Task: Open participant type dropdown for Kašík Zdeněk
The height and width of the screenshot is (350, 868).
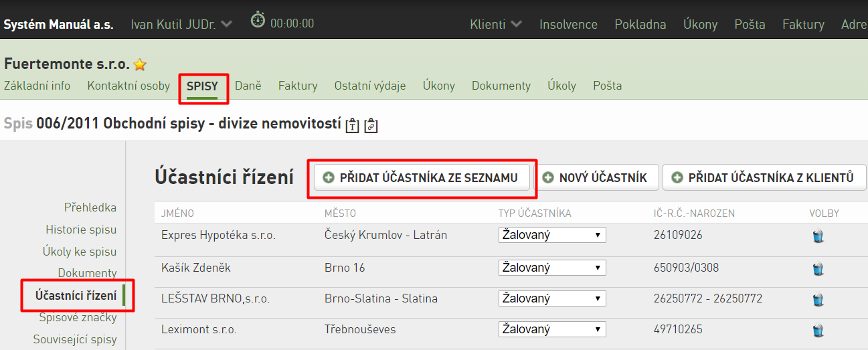Action: pos(552,268)
